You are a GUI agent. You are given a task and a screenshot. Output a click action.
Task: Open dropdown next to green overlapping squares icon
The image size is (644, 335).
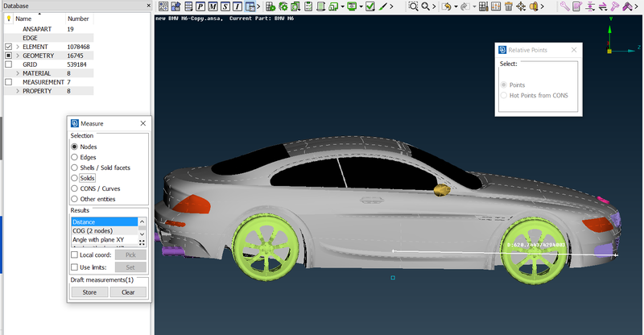pos(343,6)
